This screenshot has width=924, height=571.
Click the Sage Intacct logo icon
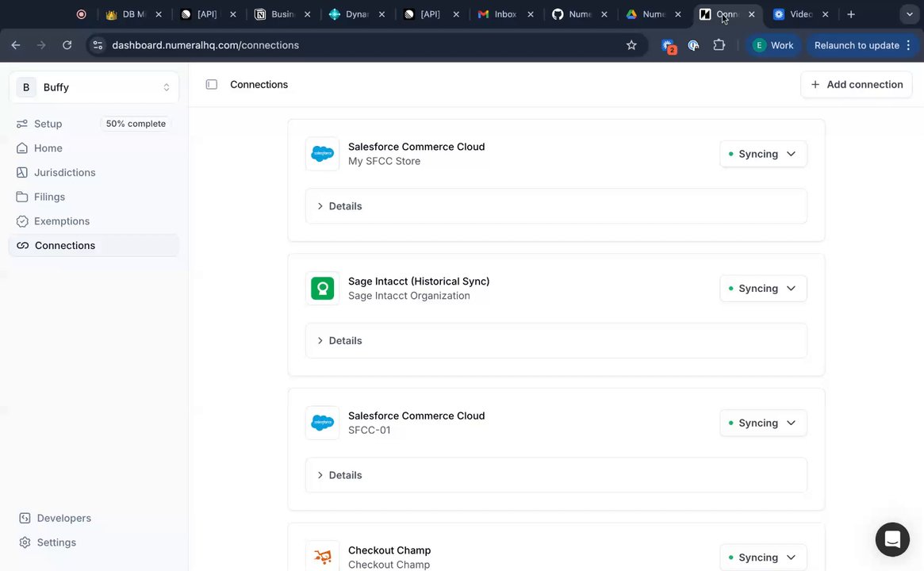[x=322, y=289]
